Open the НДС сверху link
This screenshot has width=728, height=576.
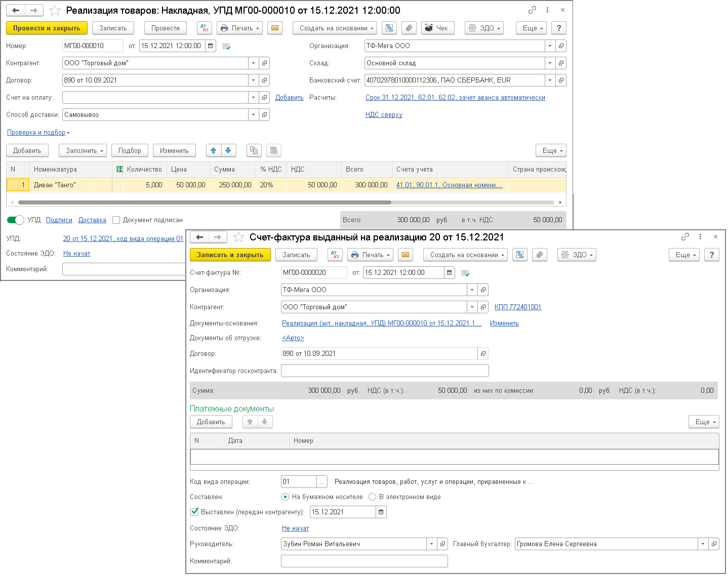click(384, 114)
